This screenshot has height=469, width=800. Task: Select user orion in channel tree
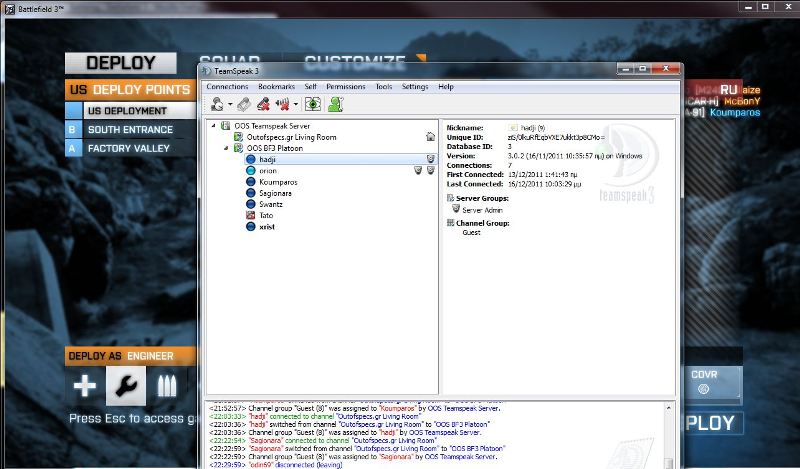(268, 170)
